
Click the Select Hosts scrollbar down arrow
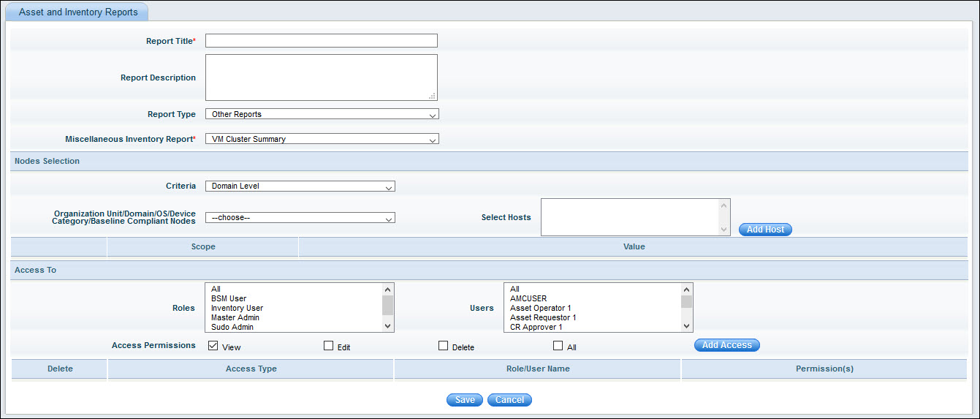724,230
